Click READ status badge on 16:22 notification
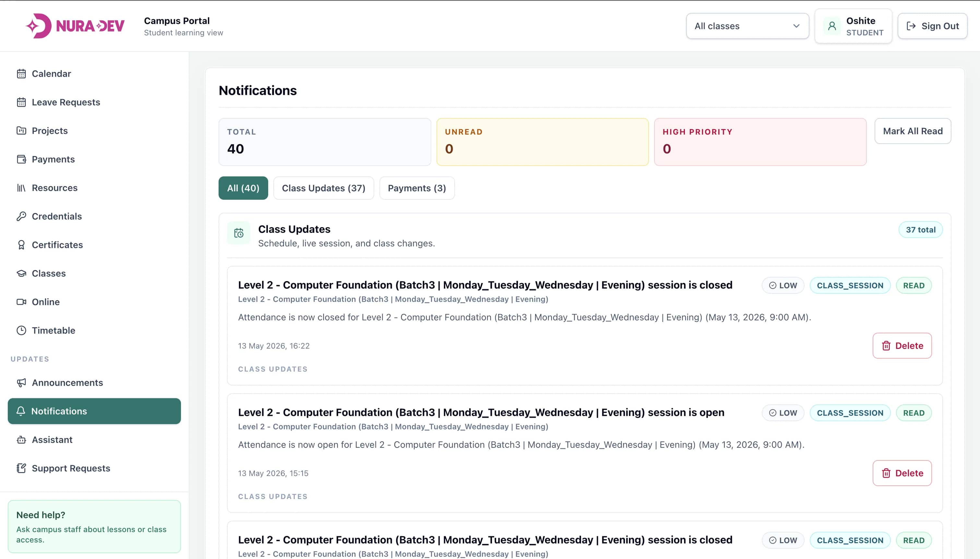980x559 pixels. (x=914, y=285)
